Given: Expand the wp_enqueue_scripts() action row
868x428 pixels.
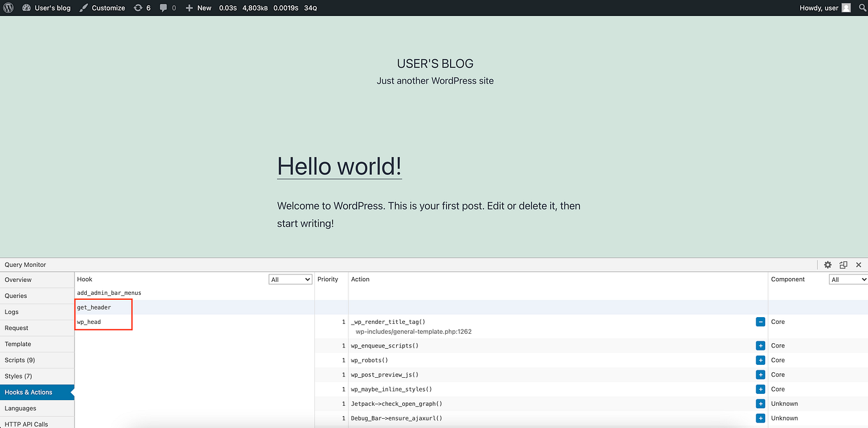Looking at the screenshot, I should pos(760,346).
